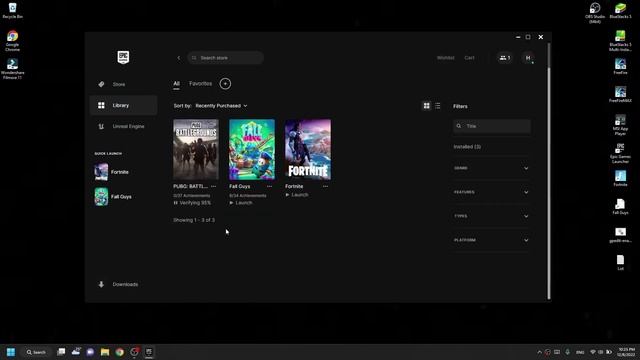
Task: Open the Windows Start button
Action: pos(11,352)
